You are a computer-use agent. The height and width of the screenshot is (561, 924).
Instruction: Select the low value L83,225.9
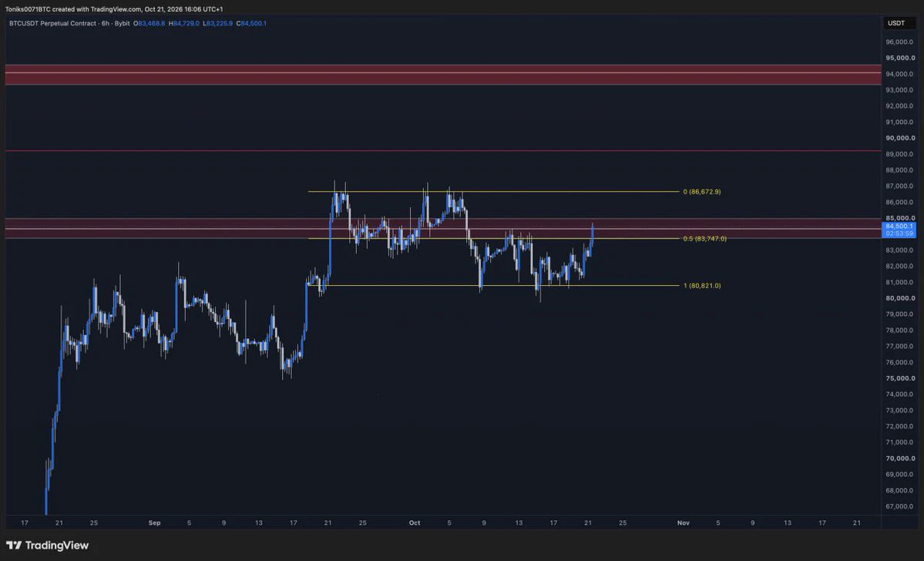[x=217, y=24]
